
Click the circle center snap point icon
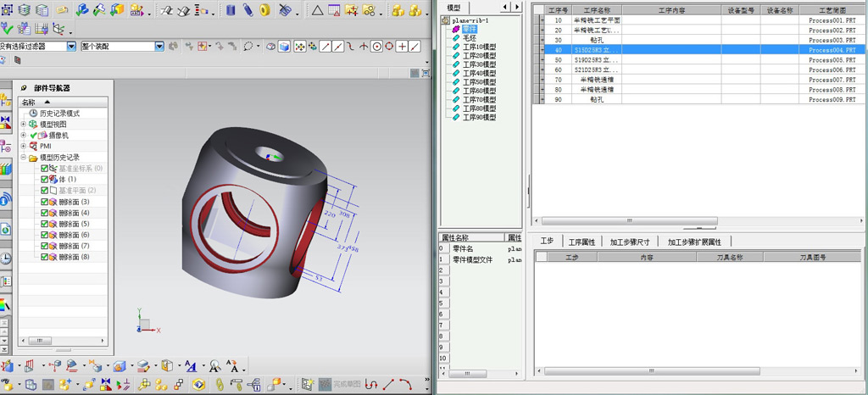point(376,46)
